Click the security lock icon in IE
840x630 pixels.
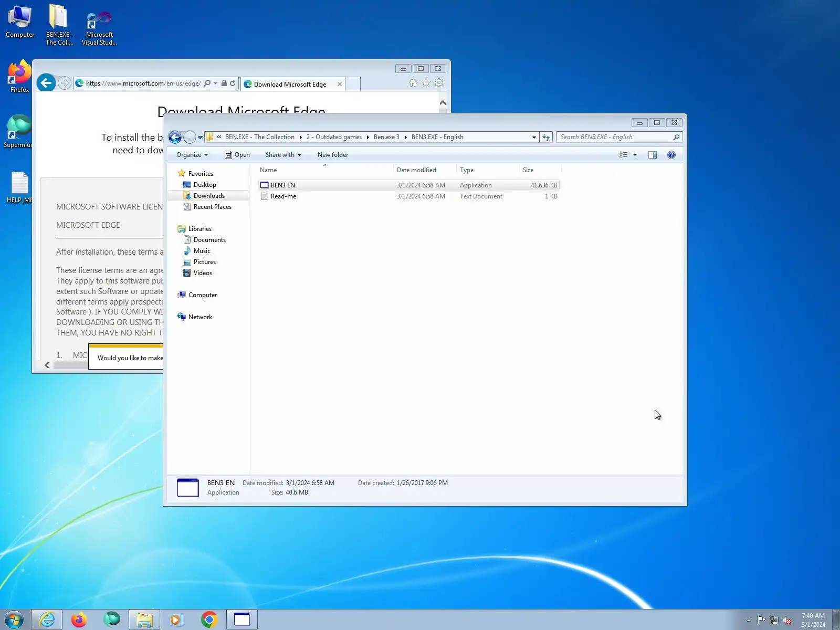click(224, 83)
